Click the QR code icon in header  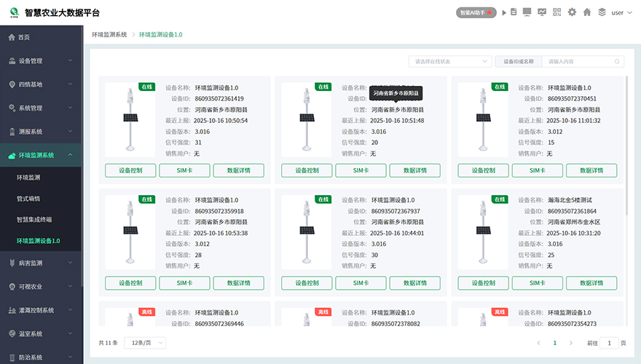(x=557, y=12)
